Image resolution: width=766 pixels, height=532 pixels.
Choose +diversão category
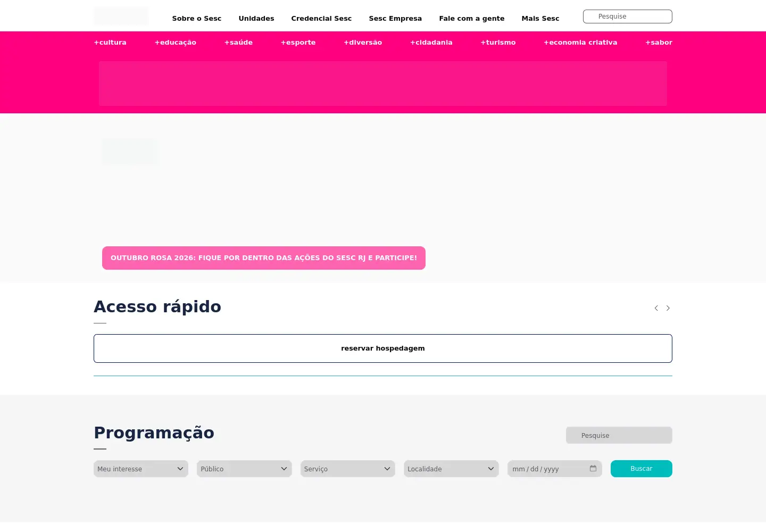pos(363,43)
